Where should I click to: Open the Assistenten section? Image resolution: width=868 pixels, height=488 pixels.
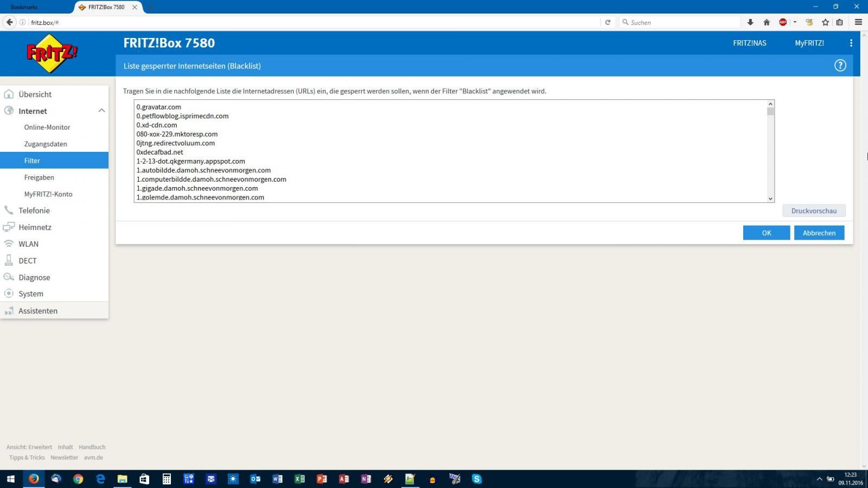(x=54, y=311)
